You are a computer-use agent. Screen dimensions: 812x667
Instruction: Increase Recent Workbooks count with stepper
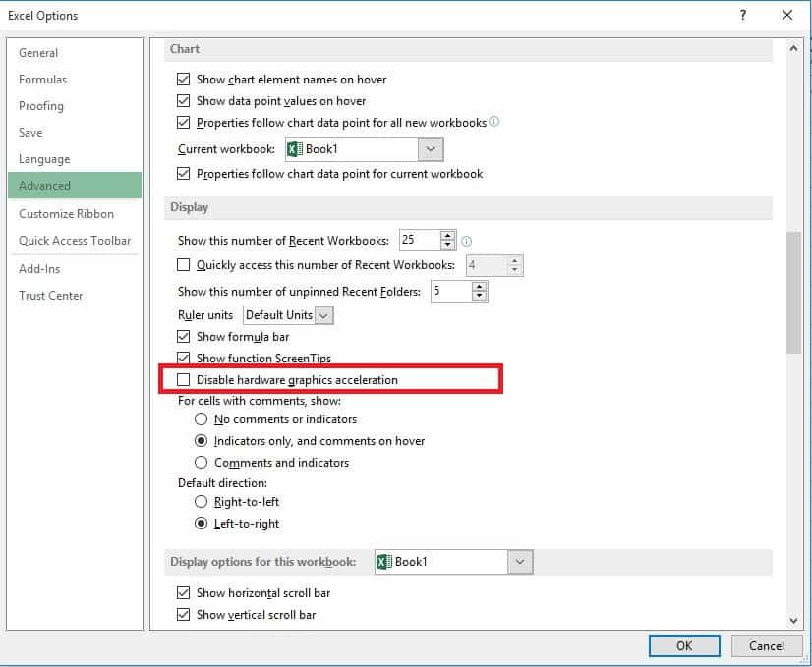(448, 235)
